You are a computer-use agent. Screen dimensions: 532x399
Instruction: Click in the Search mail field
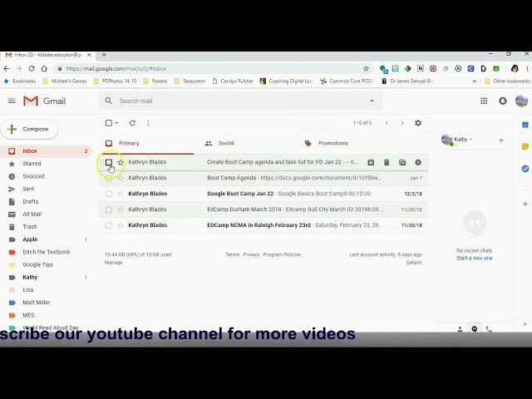click(241, 101)
